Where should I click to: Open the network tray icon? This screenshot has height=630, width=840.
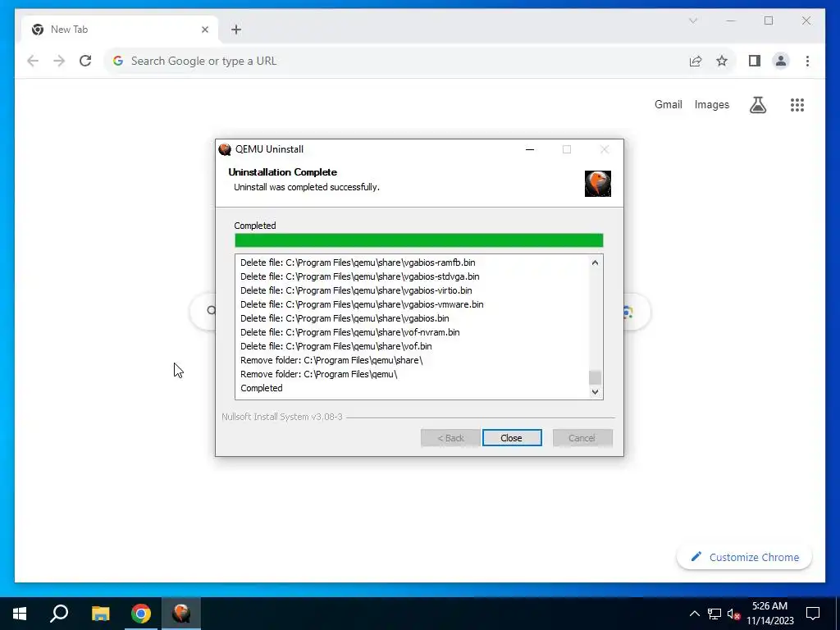[x=714, y=614]
